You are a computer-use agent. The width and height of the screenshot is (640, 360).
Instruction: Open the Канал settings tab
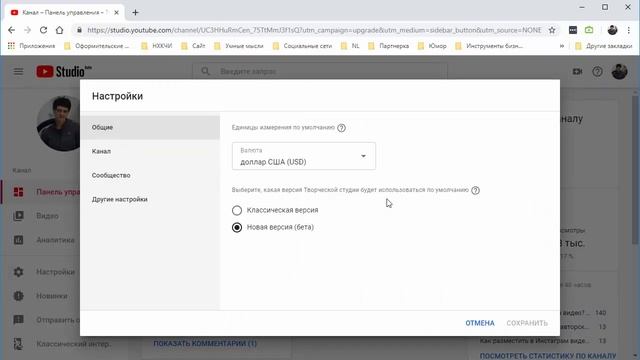150,151
